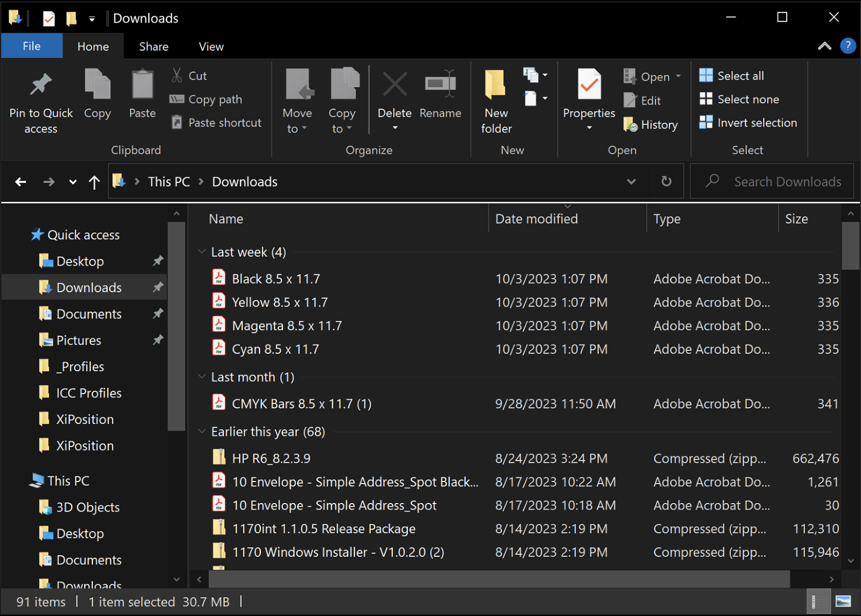Click Copy path in the Clipboard group
This screenshot has width=861, height=616.
point(206,99)
